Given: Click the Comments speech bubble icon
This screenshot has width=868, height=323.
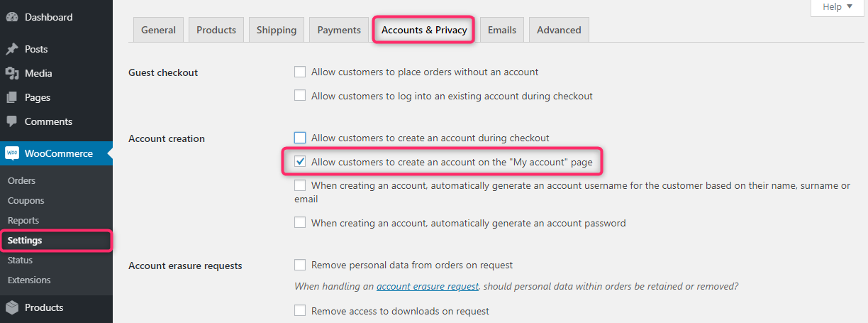Looking at the screenshot, I should [12, 121].
